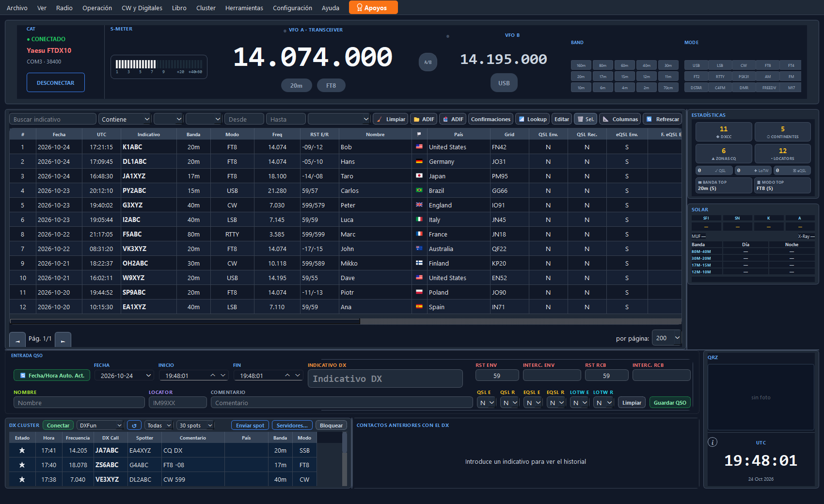
Task: Open ADIF import folder button
Action: pyautogui.click(x=424, y=119)
